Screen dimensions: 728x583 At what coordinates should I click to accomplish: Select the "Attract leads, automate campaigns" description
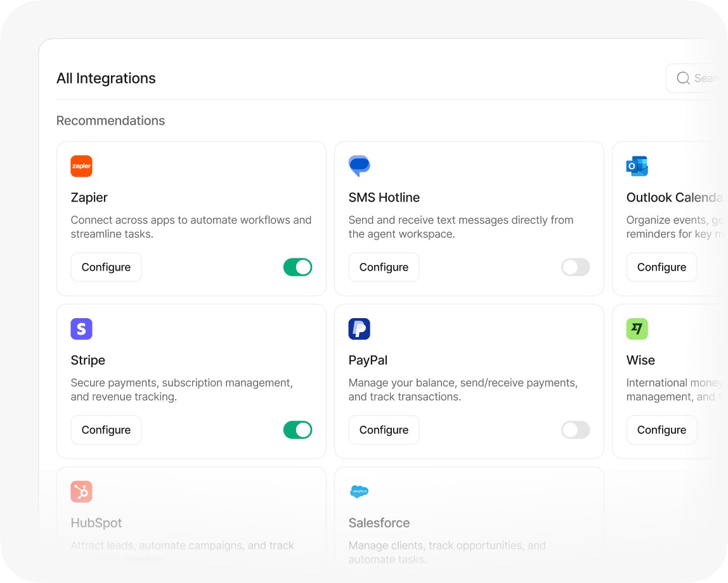tap(182, 553)
